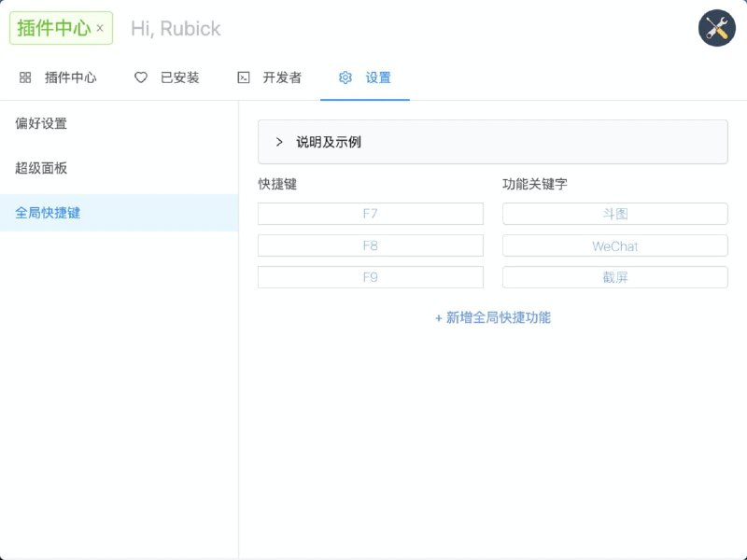The image size is (747, 560).
Task: Select 全局快捷键 in the sidebar
Action: [120, 213]
